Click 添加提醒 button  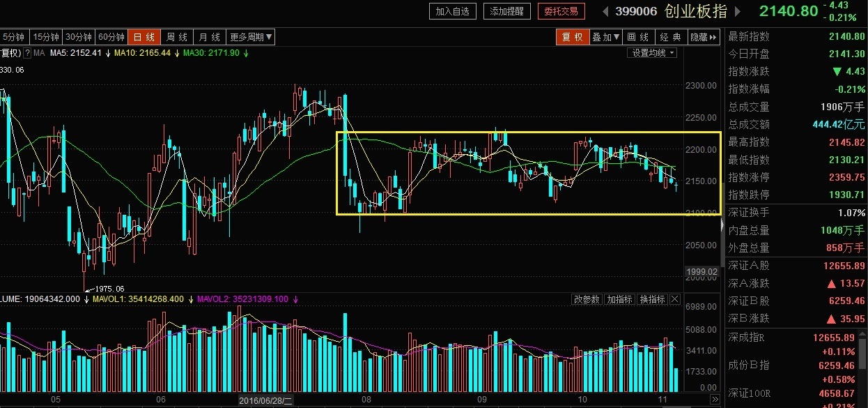click(x=508, y=11)
